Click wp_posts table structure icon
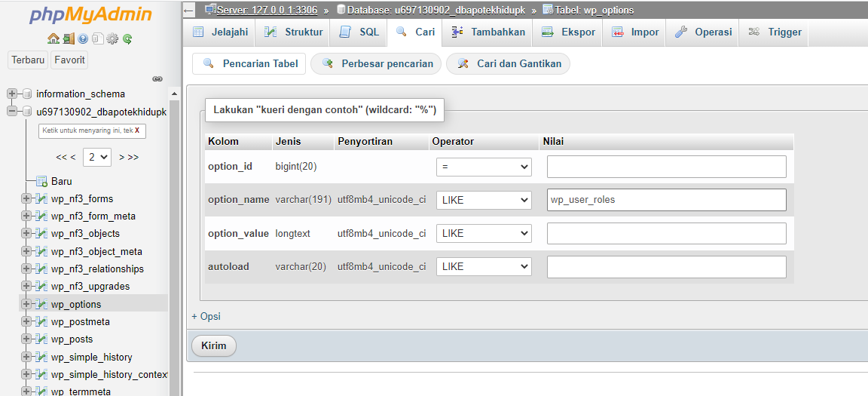This screenshot has height=396, width=868. tap(41, 339)
